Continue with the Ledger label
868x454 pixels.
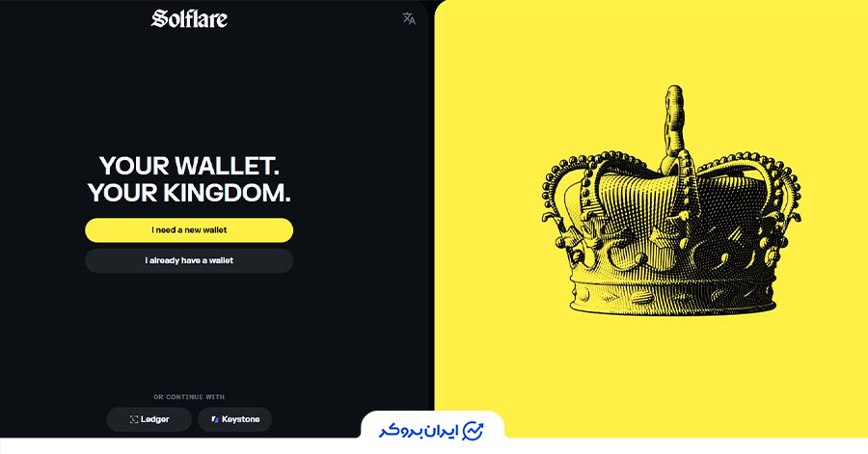coord(155,419)
